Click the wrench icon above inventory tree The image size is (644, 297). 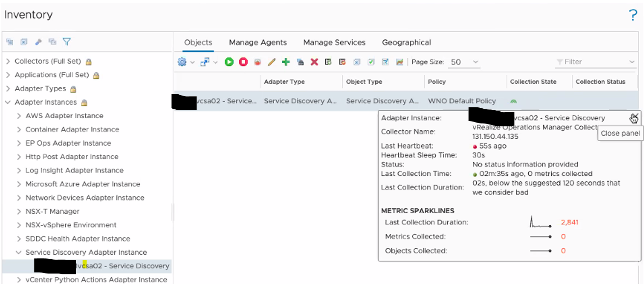[x=38, y=42]
